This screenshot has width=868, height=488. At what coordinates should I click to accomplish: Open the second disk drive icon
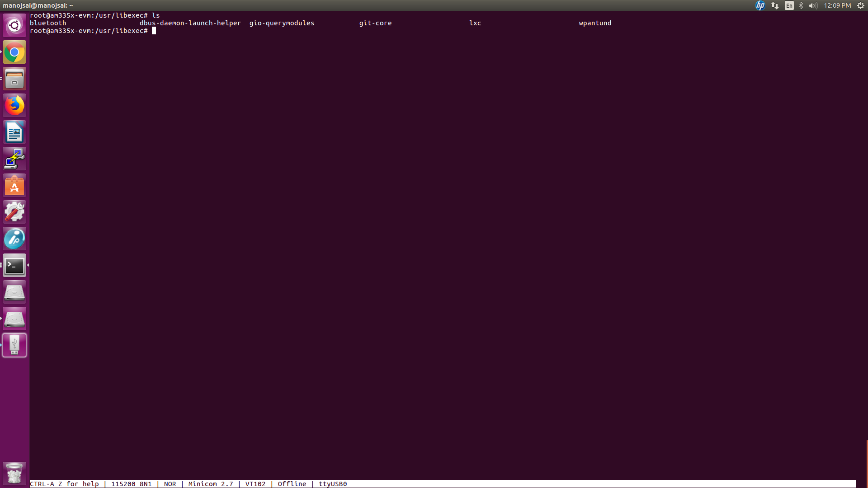click(x=14, y=319)
